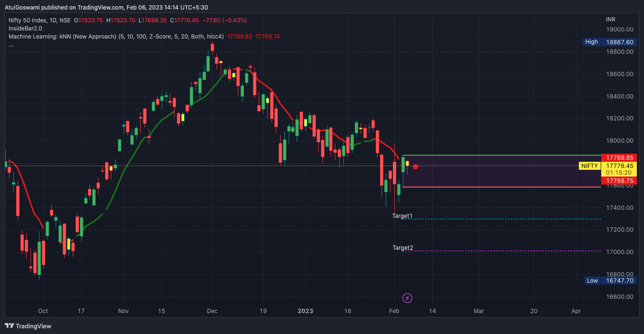
Task: Click the INR currency label
Action: [611, 20]
